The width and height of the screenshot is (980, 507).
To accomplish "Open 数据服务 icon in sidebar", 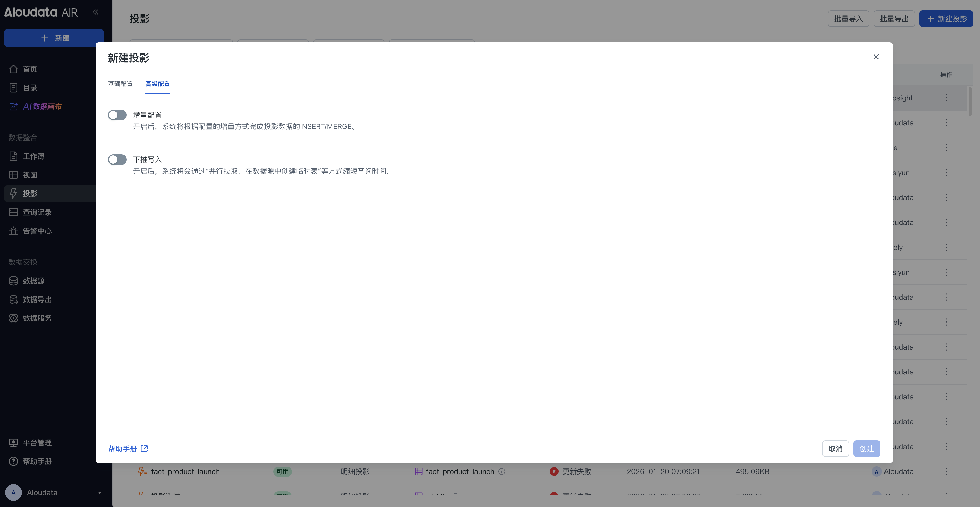I will [x=13, y=318].
